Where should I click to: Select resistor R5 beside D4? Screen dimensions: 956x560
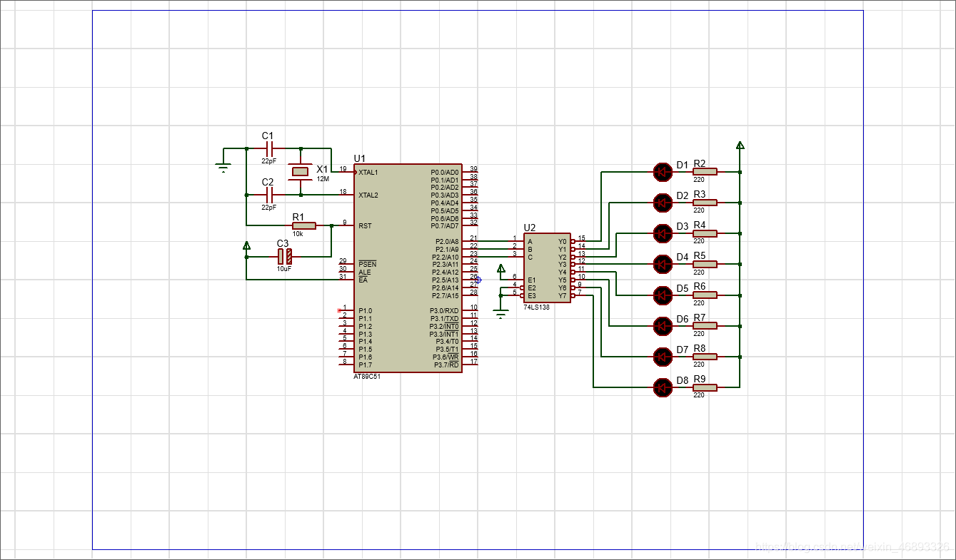tap(705, 264)
